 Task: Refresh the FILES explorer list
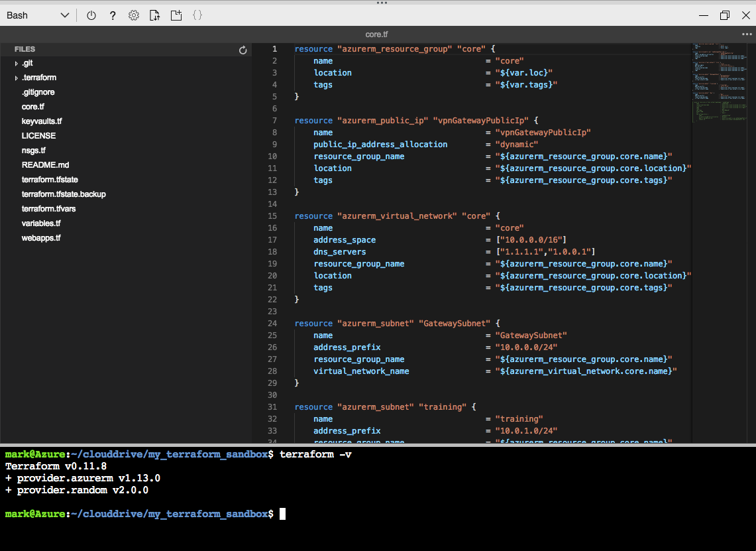point(243,50)
